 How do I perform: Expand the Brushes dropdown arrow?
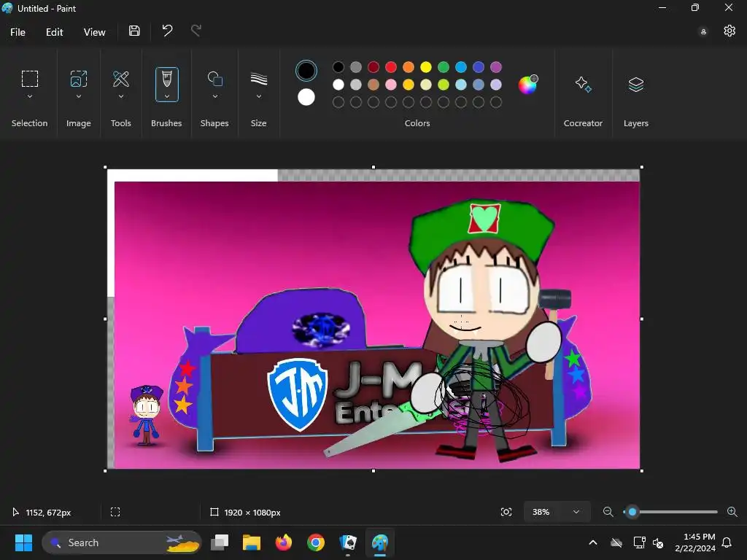coord(167,96)
